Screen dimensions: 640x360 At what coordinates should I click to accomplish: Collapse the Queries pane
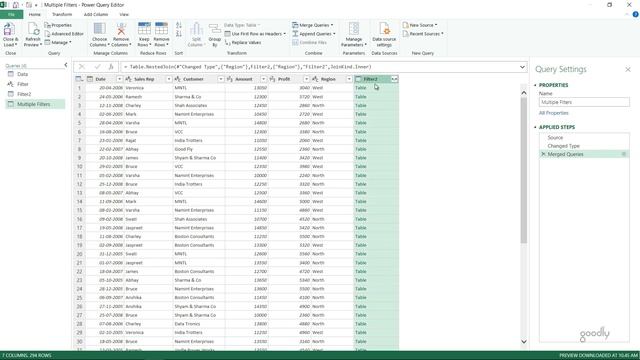click(x=66, y=65)
